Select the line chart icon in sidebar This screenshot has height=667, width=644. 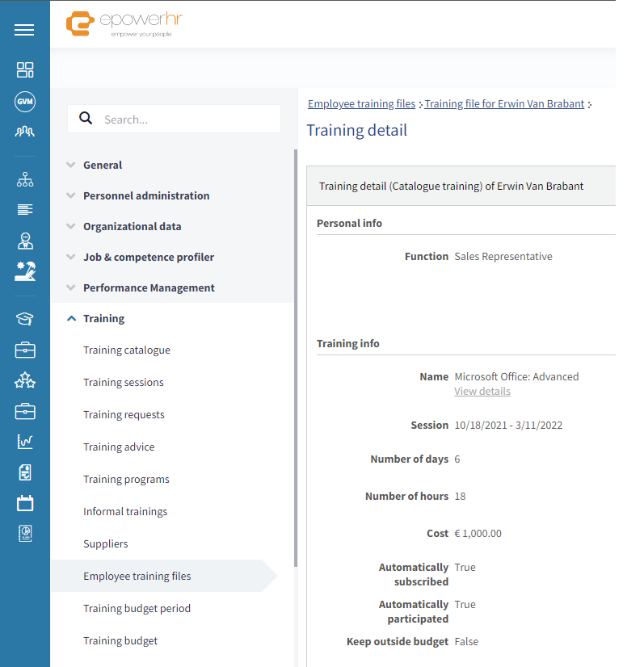click(25, 442)
